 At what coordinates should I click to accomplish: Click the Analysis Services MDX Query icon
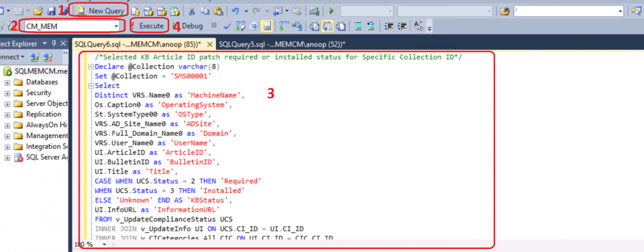(x=148, y=11)
